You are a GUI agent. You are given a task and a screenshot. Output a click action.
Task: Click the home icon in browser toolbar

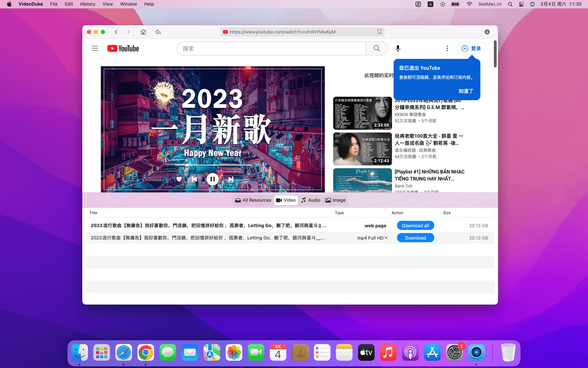pos(143,32)
